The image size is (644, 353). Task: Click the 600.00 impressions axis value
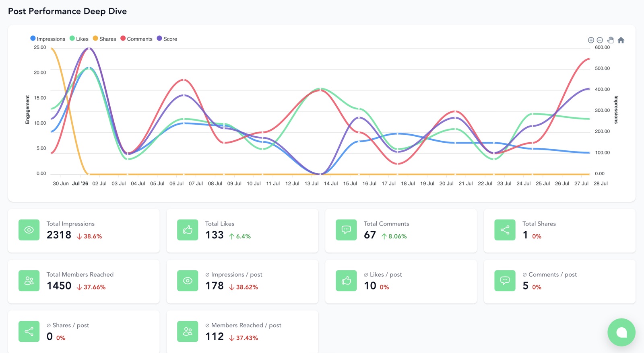pyautogui.click(x=602, y=47)
